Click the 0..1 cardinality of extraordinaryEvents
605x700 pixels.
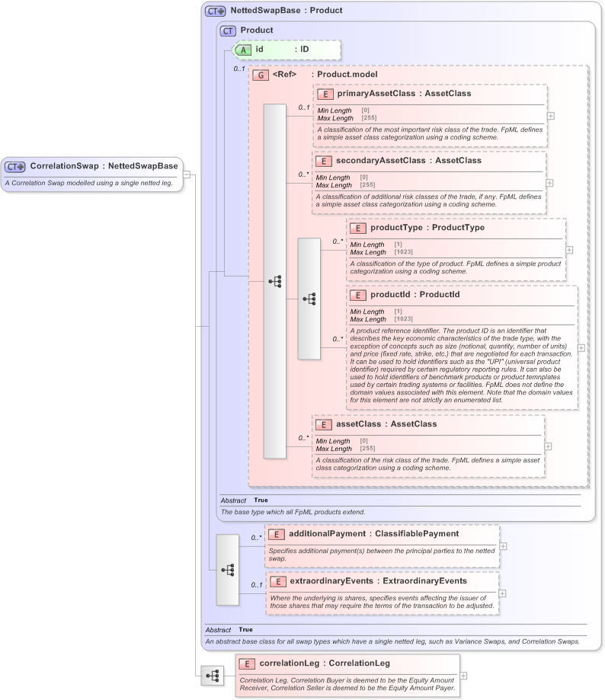(x=257, y=585)
